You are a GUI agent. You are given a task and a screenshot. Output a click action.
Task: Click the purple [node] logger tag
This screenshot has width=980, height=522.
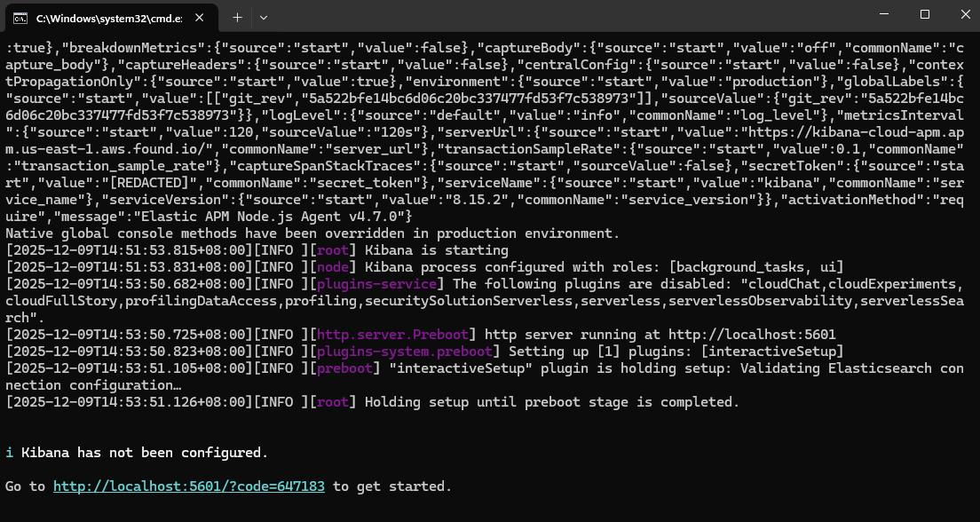tap(333, 267)
